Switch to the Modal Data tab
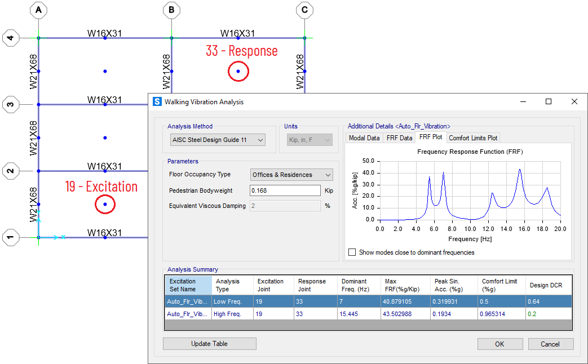This screenshot has width=588, height=364. (364, 137)
